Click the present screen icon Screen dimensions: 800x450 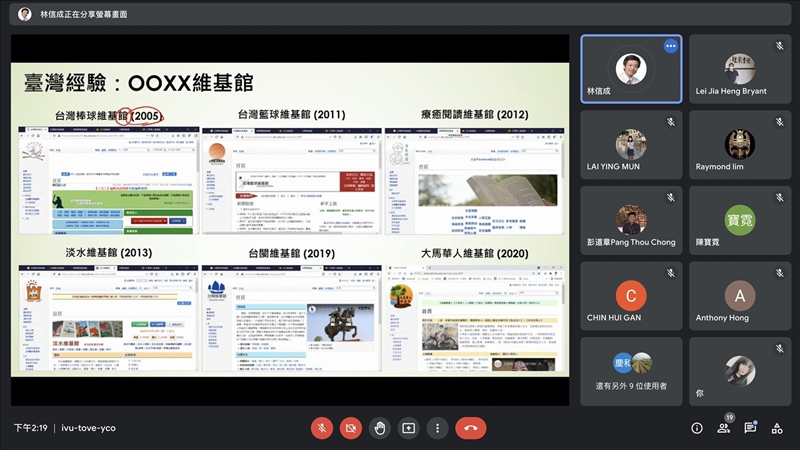408,428
